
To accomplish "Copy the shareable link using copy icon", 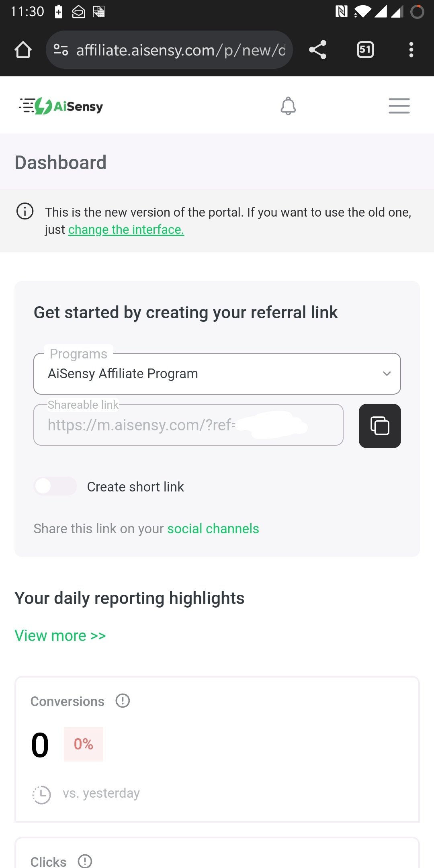I will [x=379, y=426].
